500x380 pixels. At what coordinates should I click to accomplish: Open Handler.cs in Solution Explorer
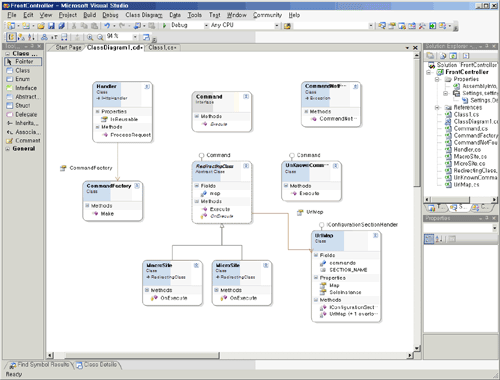click(467, 149)
